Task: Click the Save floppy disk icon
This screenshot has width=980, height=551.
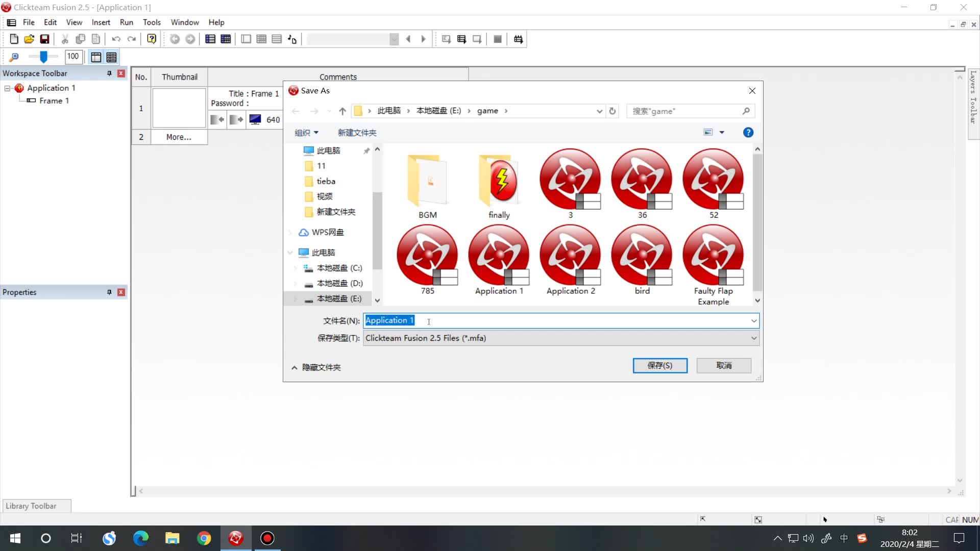Action: pyautogui.click(x=44, y=39)
